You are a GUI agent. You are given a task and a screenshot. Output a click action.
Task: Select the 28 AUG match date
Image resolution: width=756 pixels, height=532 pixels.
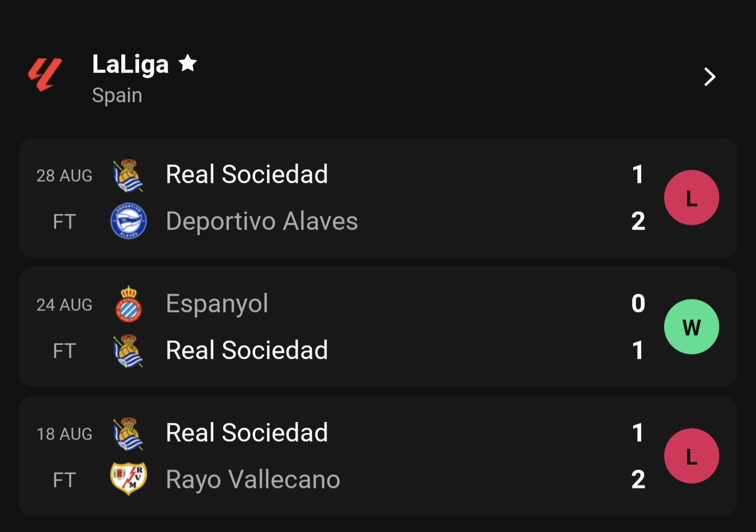pyautogui.click(x=64, y=176)
